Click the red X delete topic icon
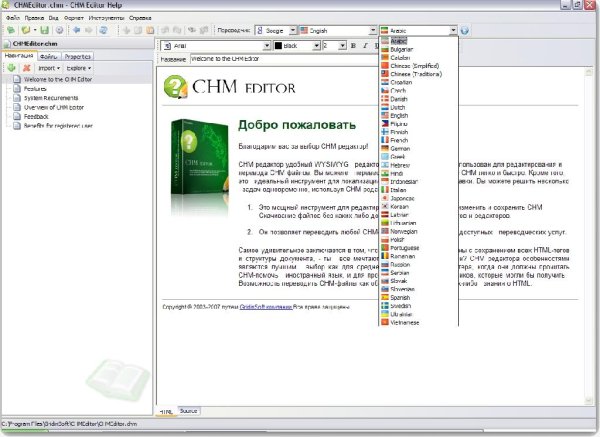This screenshot has height=437, width=600. [x=26, y=68]
